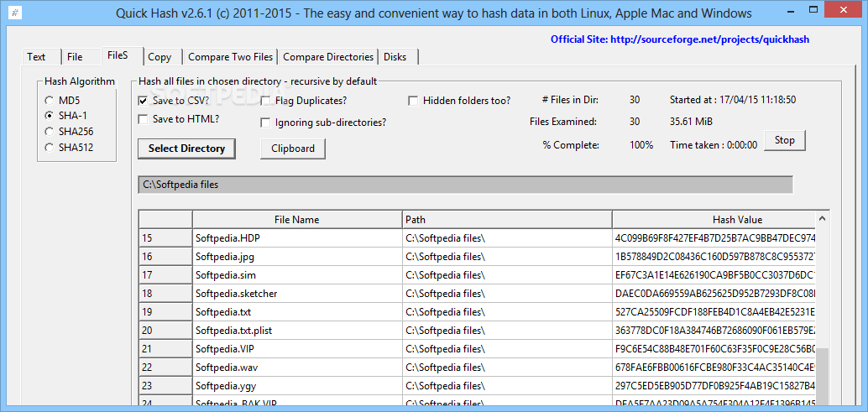Stop the hashing process
Image resolution: width=868 pixels, height=412 pixels.
(x=784, y=140)
